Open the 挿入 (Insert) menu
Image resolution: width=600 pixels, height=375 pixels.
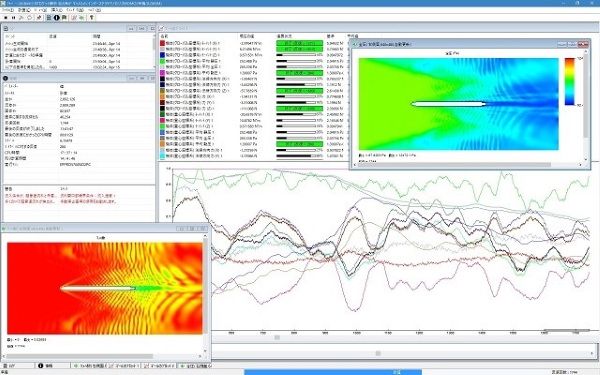click(x=56, y=10)
